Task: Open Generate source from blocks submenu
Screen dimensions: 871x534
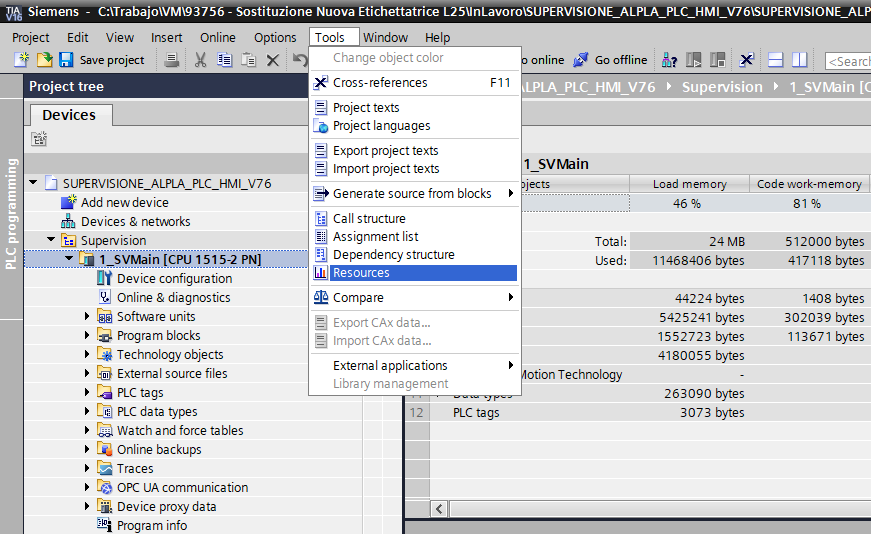Action: [414, 193]
